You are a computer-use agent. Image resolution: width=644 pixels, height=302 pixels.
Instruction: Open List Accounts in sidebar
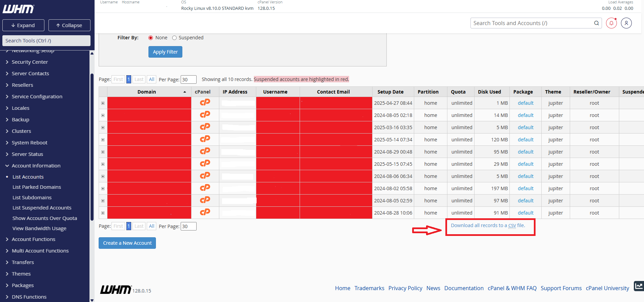[28, 177]
